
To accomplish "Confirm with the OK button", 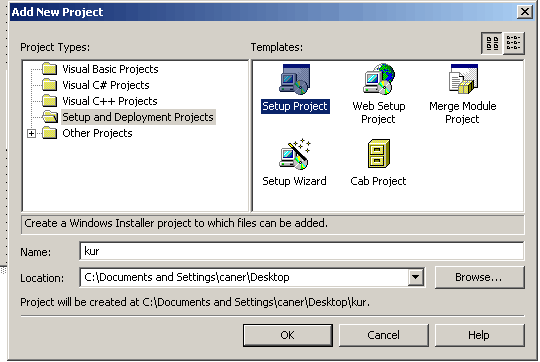I will (288, 335).
